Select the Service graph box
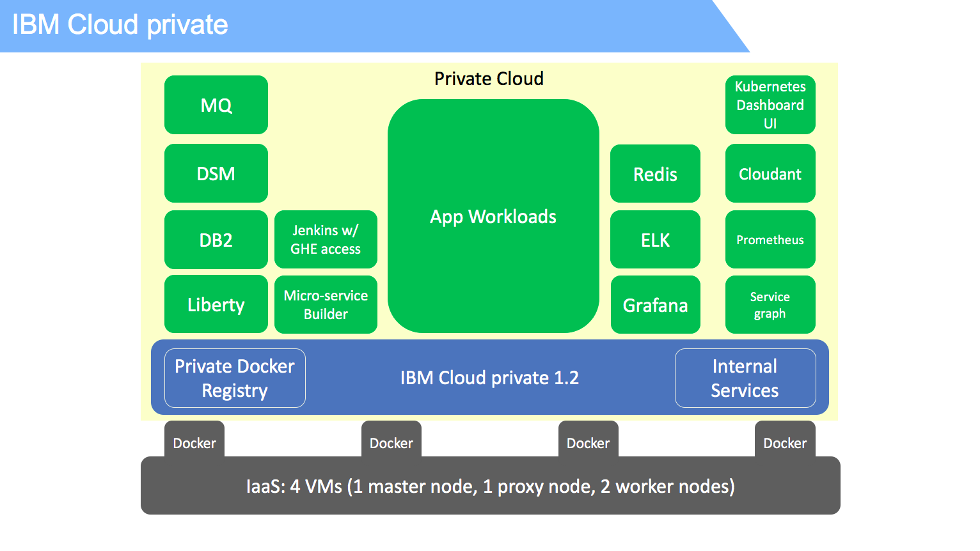This screenshot has width=980, height=551. 770,305
